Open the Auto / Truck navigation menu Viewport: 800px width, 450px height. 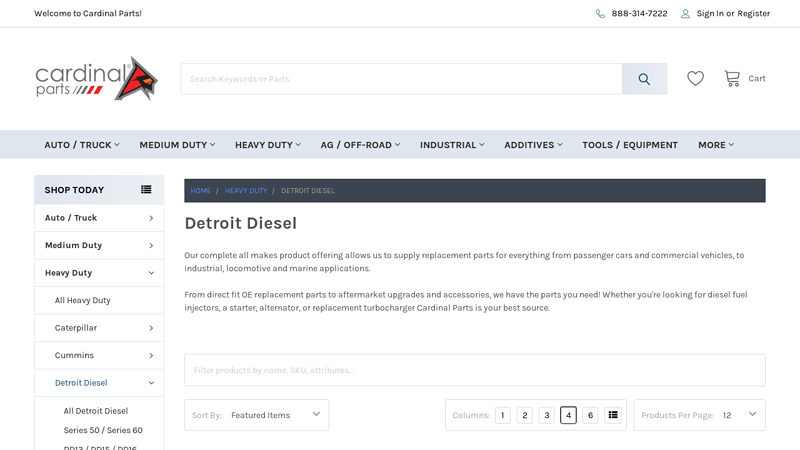(82, 145)
